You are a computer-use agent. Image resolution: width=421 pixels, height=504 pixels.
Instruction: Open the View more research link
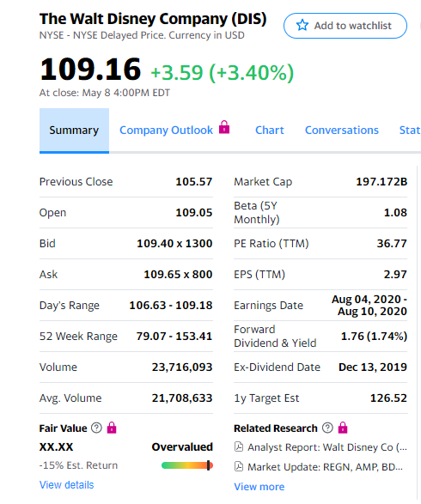click(x=259, y=487)
